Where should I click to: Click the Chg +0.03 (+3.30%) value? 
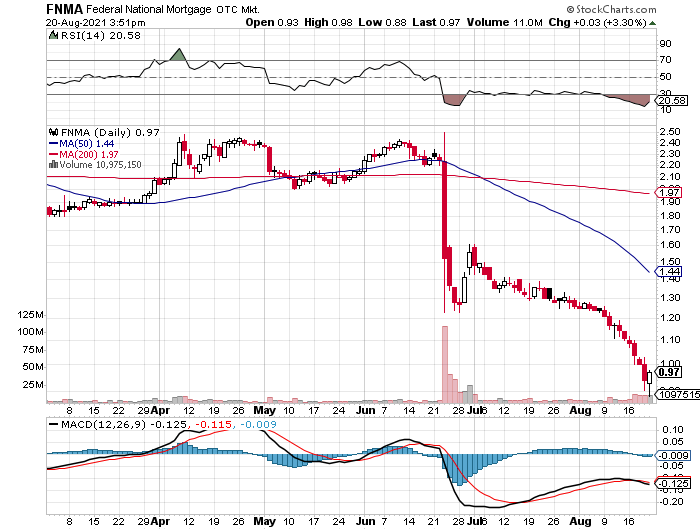pos(598,22)
